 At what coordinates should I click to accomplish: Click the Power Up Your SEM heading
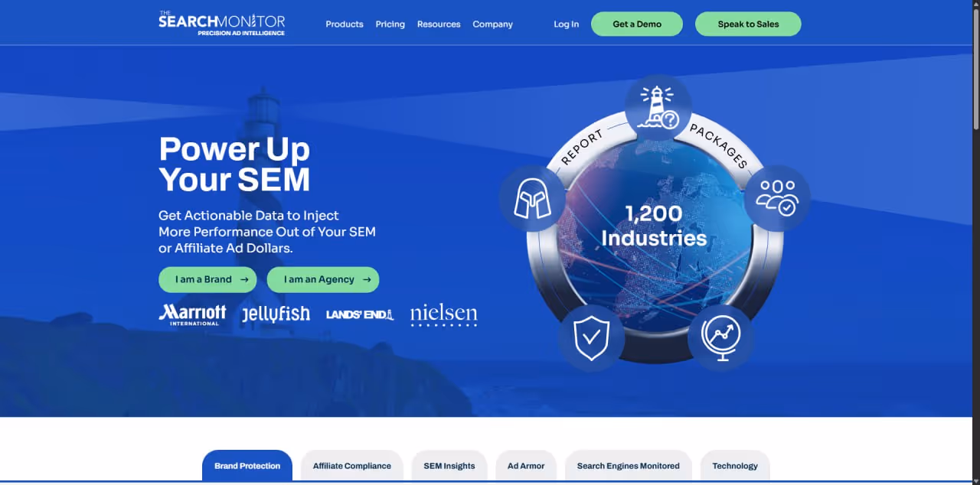[235, 164]
